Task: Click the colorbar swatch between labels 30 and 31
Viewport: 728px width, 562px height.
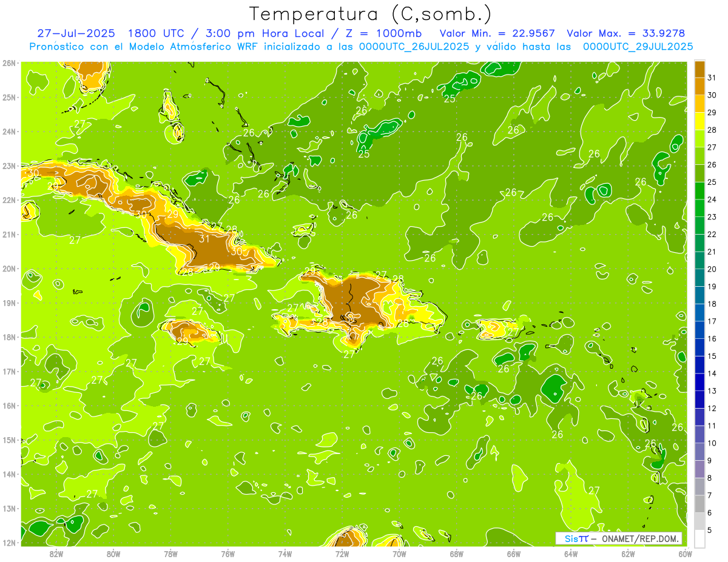Action: point(700,85)
